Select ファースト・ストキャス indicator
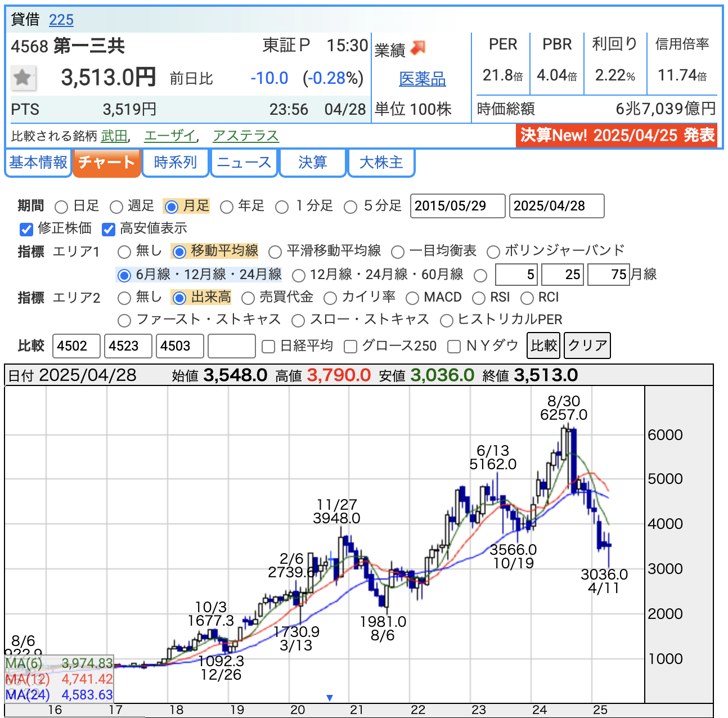This screenshot has width=728, height=718. (124, 321)
